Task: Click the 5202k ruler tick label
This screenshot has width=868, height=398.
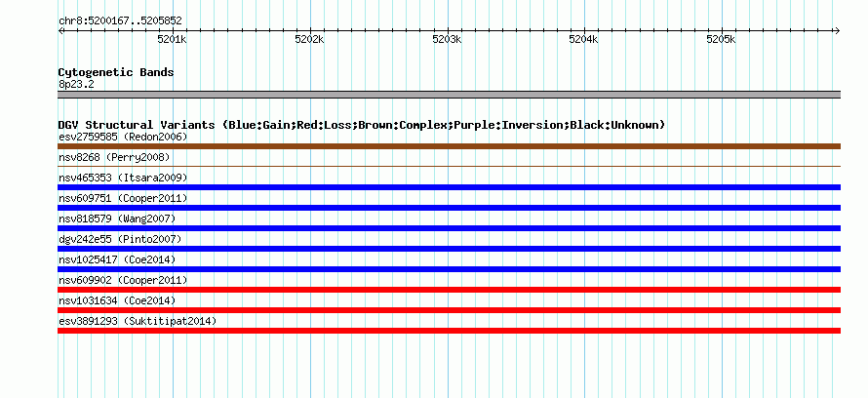Action: (309, 39)
